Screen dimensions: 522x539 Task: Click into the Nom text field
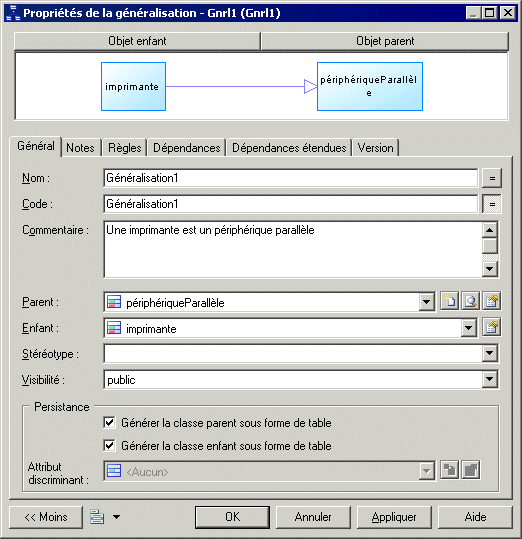coord(290,178)
